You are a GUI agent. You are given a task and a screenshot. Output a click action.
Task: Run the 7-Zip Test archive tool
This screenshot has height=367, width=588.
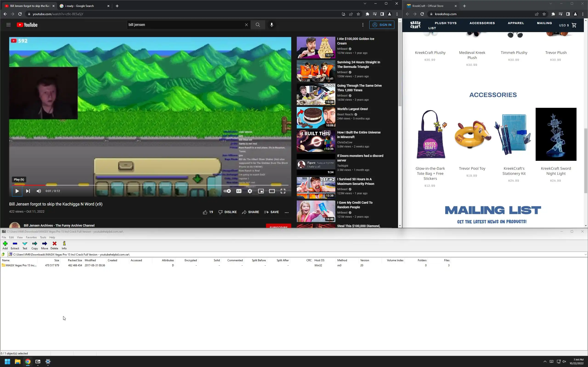(25, 245)
